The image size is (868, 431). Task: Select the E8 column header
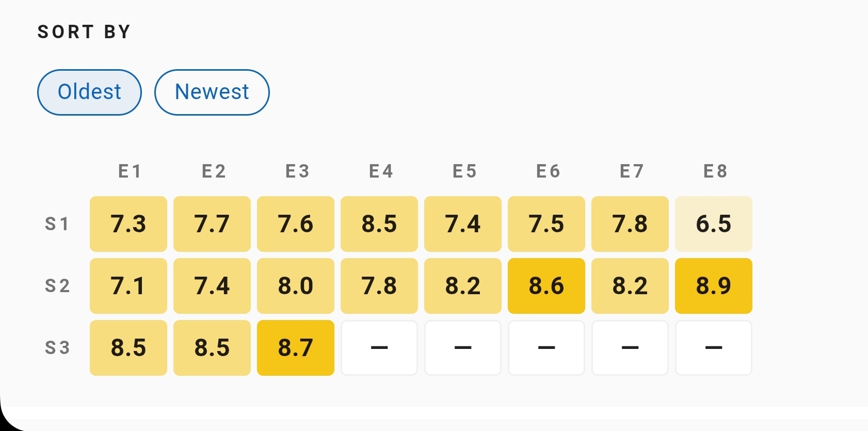pyautogui.click(x=715, y=171)
